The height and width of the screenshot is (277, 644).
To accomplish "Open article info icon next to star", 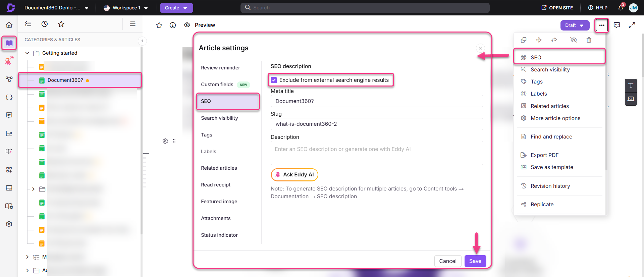I will click(x=173, y=25).
